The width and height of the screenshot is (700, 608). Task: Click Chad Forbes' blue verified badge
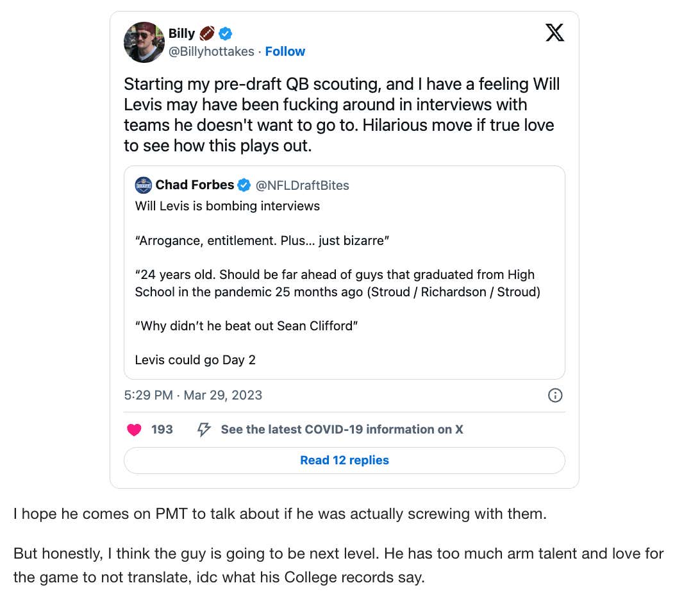point(244,185)
